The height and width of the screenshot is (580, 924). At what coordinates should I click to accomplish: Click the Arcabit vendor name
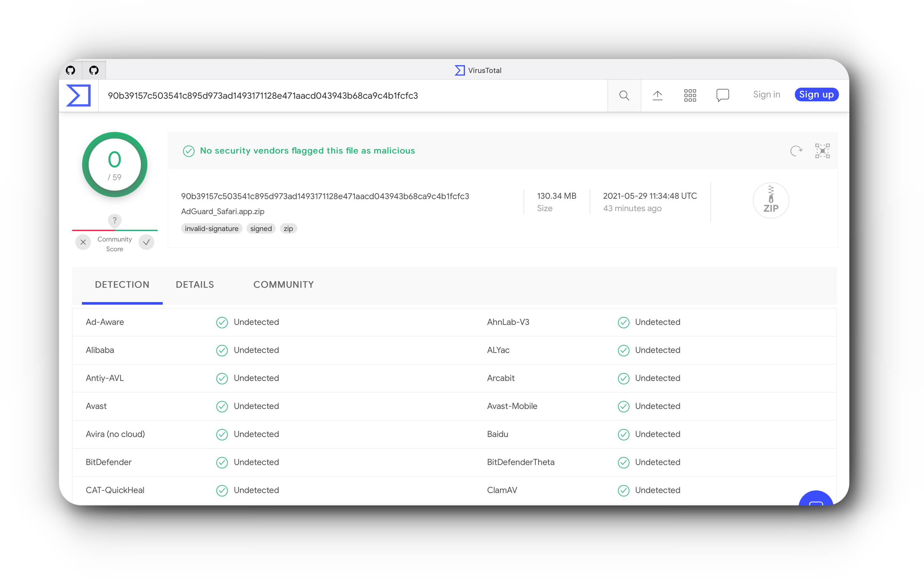(x=501, y=378)
